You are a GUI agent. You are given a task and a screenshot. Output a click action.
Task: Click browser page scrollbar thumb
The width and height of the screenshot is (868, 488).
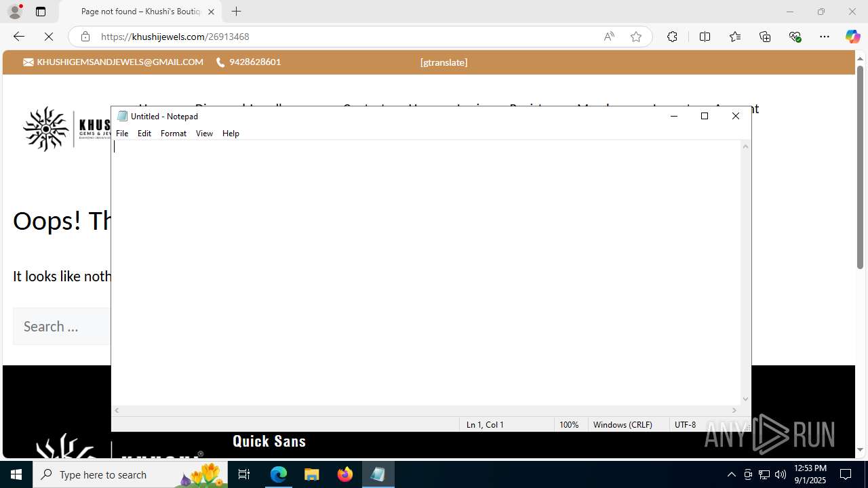point(860,167)
